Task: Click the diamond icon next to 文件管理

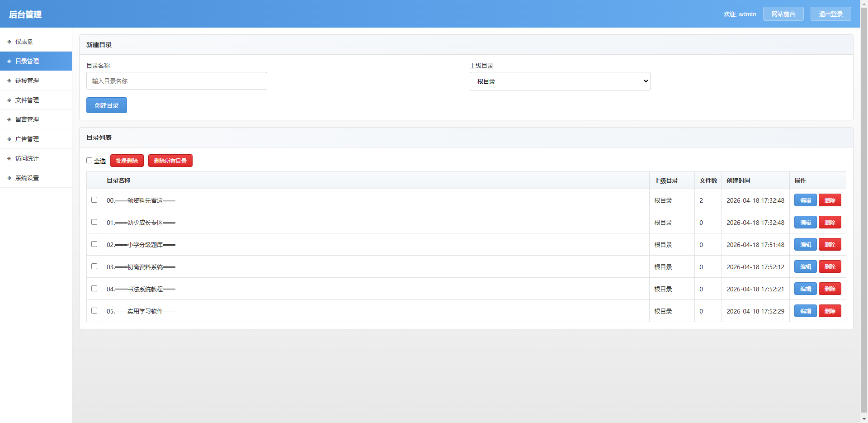Action: click(9, 100)
